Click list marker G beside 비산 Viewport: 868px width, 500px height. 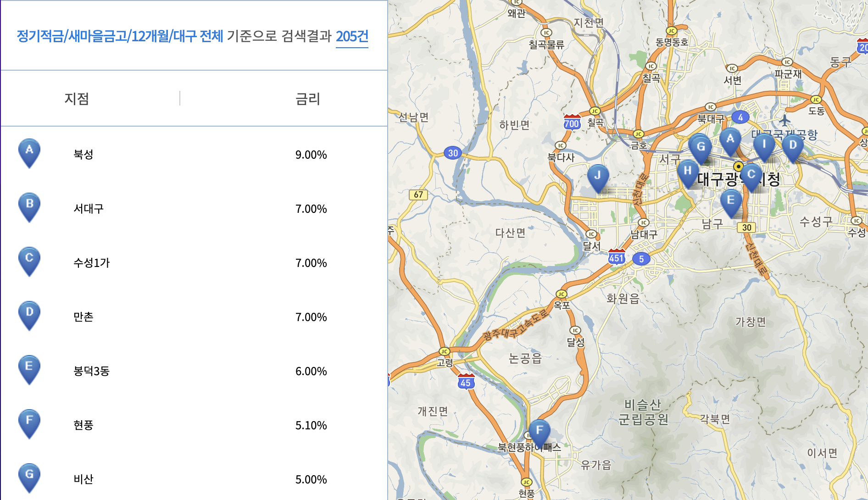point(29,478)
